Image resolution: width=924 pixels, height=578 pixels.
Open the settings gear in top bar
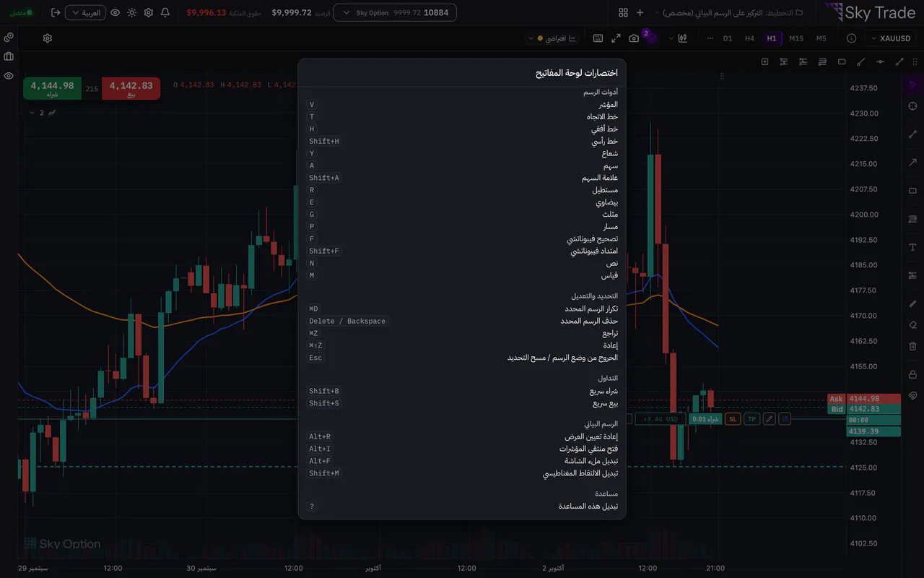pos(149,13)
